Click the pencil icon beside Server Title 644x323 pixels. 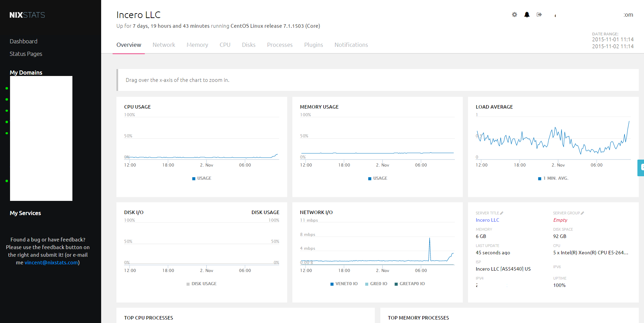click(502, 213)
